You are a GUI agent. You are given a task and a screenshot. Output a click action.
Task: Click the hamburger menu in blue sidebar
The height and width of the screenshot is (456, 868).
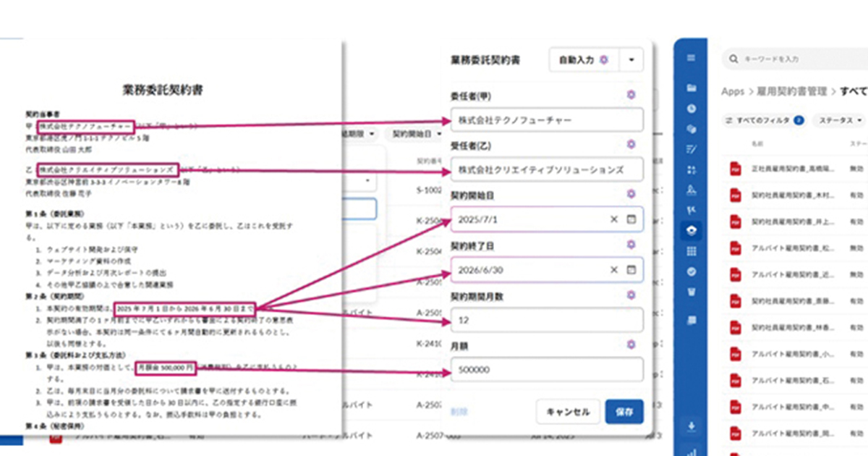tap(692, 58)
